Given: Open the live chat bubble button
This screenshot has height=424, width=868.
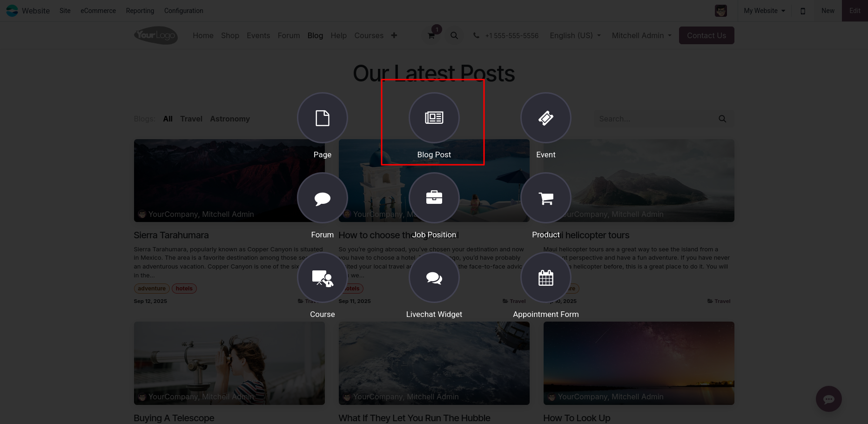Looking at the screenshot, I should [x=828, y=399].
